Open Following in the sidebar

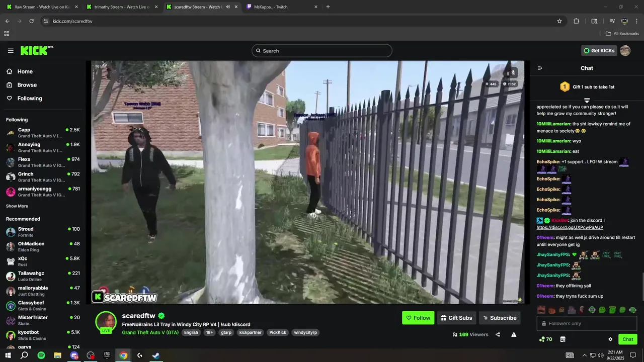(x=24, y=99)
